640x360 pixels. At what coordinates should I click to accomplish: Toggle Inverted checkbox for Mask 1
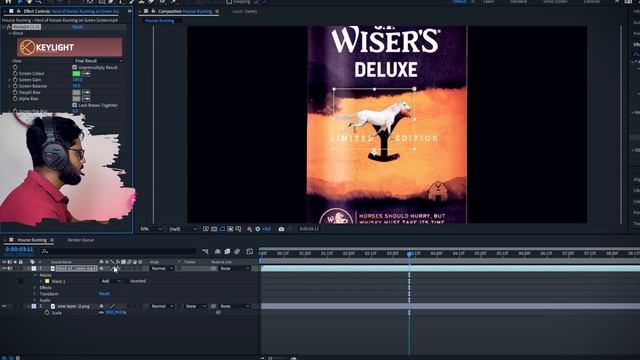[127, 281]
